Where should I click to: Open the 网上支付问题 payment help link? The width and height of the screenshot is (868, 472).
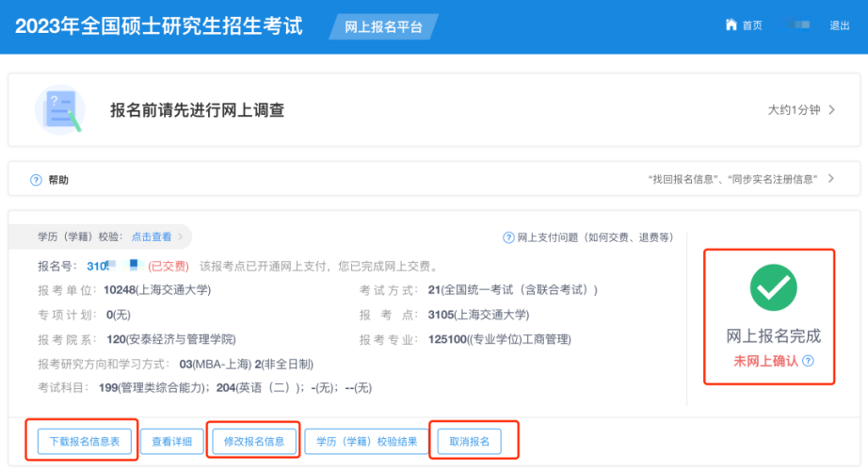pos(595,237)
